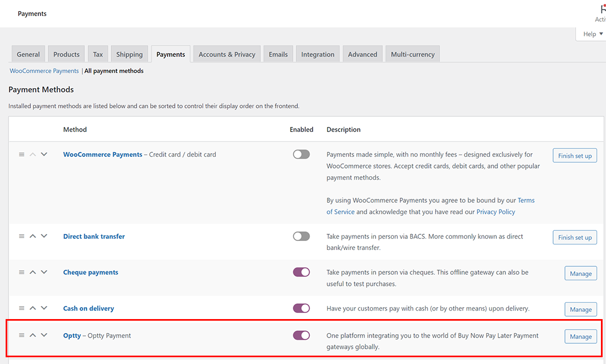Select All payment methods subsection
The width and height of the screenshot is (606, 364).
[x=114, y=71]
